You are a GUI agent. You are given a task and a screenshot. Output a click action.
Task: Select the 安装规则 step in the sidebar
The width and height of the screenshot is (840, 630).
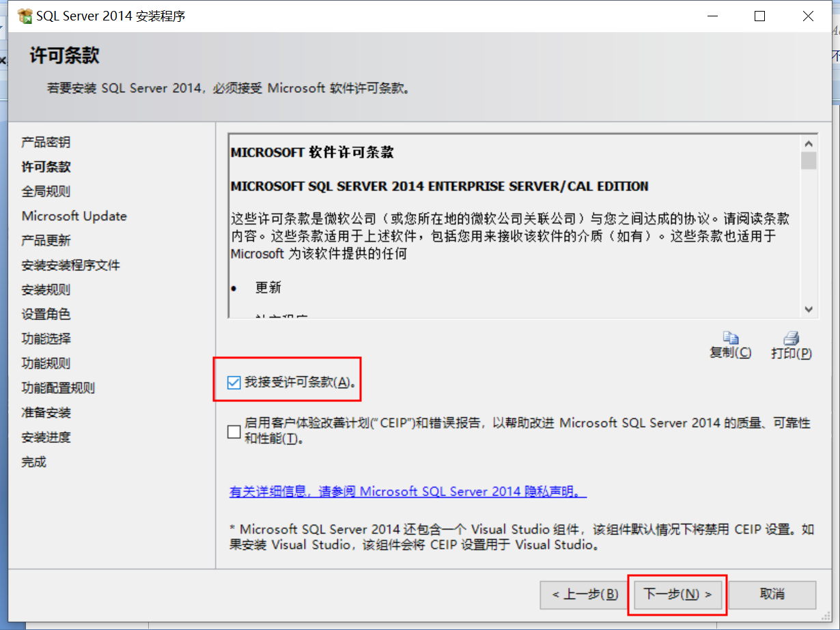click(46, 289)
